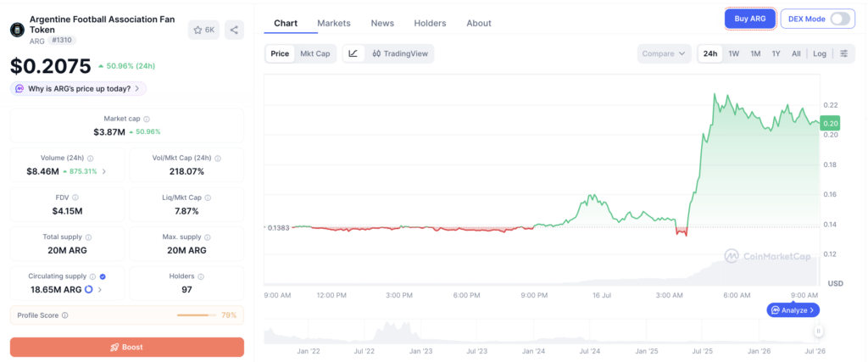The width and height of the screenshot is (868, 362).
Task: Open the Compare dropdown
Action: tap(664, 53)
